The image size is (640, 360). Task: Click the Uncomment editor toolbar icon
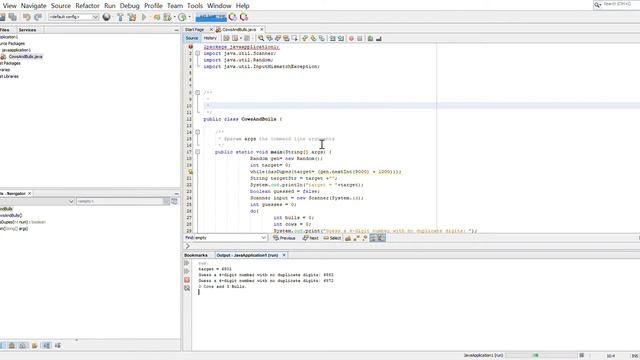point(379,38)
